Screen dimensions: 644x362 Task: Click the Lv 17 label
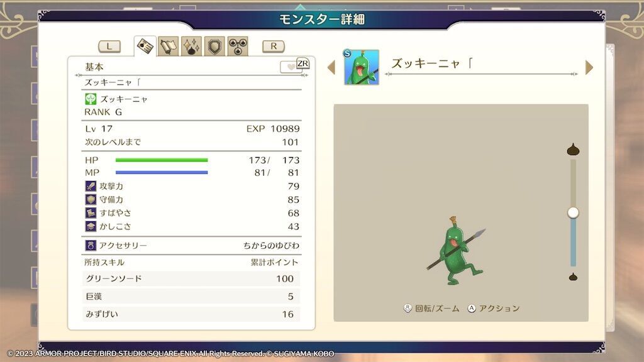(x=99, y=128)
